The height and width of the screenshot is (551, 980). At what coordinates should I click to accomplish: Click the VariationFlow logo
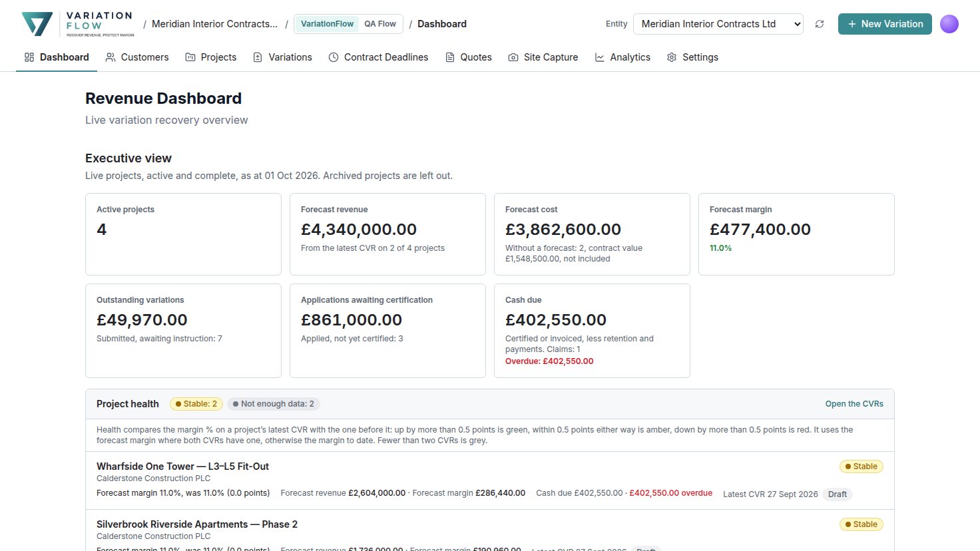78,24
